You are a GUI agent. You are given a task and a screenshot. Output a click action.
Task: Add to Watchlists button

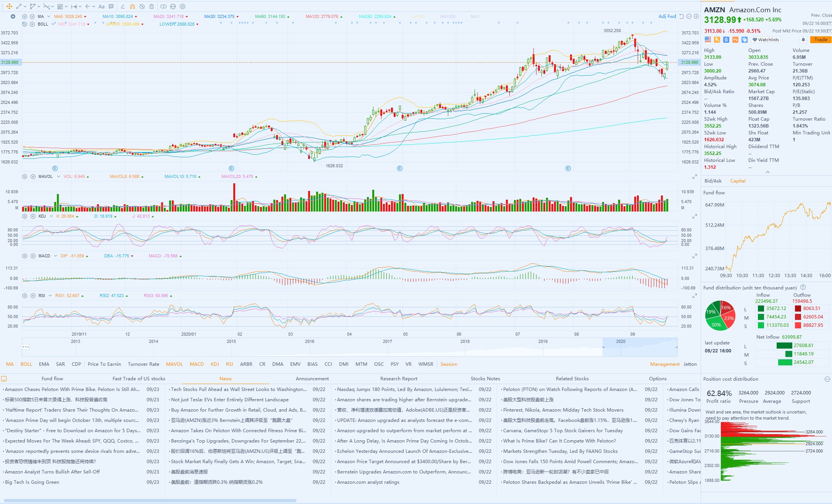click(765, 40)
